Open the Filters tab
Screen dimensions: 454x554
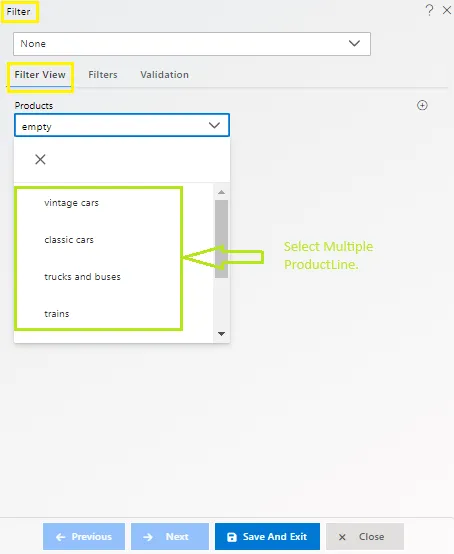pyautogui.click(x=103, y=75)
